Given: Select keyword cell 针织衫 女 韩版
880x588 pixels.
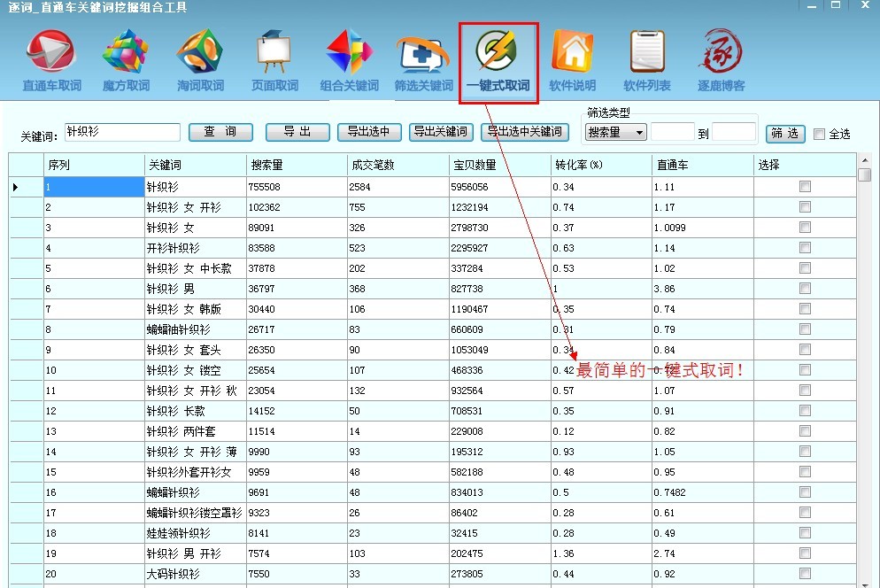Looking at the screenshot, I should pos(196,309).
